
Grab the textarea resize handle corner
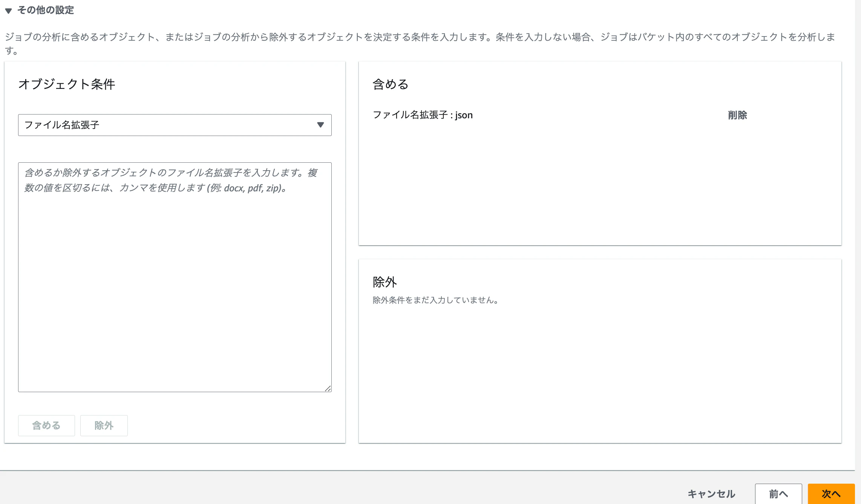click(328, 388)
